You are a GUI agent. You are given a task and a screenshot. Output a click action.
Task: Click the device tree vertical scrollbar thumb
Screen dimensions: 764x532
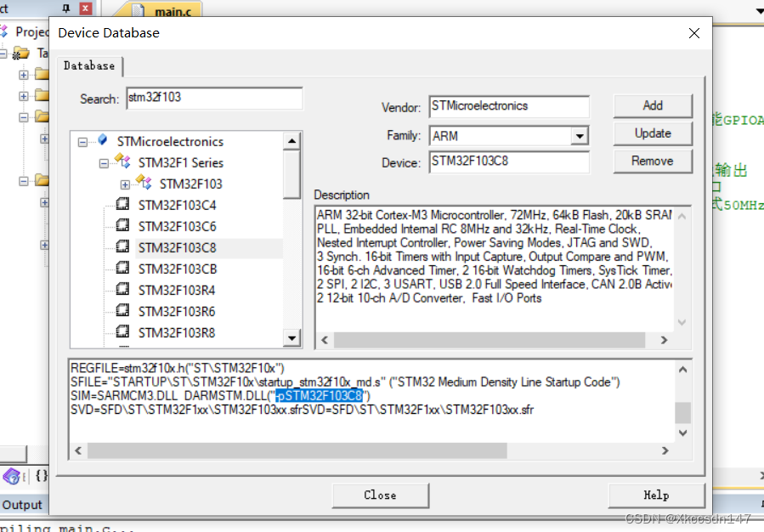pos(291,174)
